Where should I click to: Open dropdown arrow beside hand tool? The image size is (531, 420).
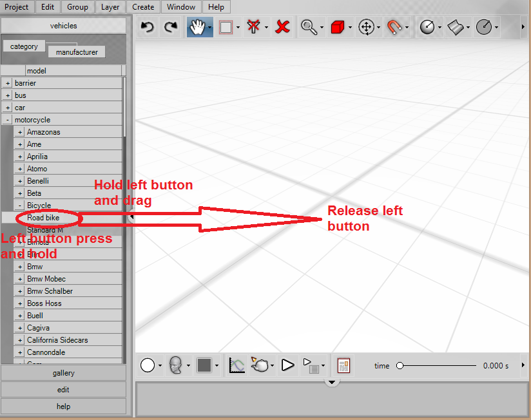[210, 28]
